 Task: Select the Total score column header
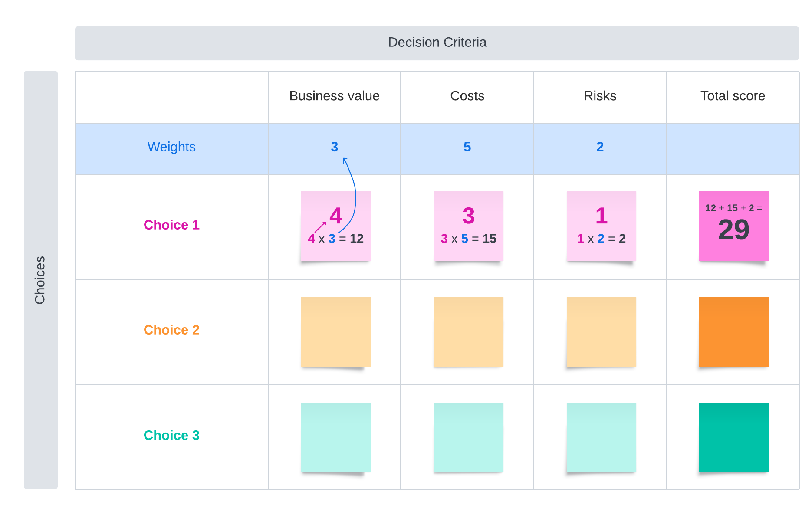(733, 96)
